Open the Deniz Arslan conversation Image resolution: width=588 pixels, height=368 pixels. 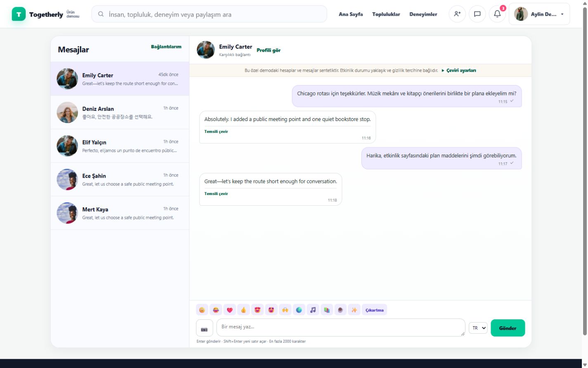coord(120,112)
